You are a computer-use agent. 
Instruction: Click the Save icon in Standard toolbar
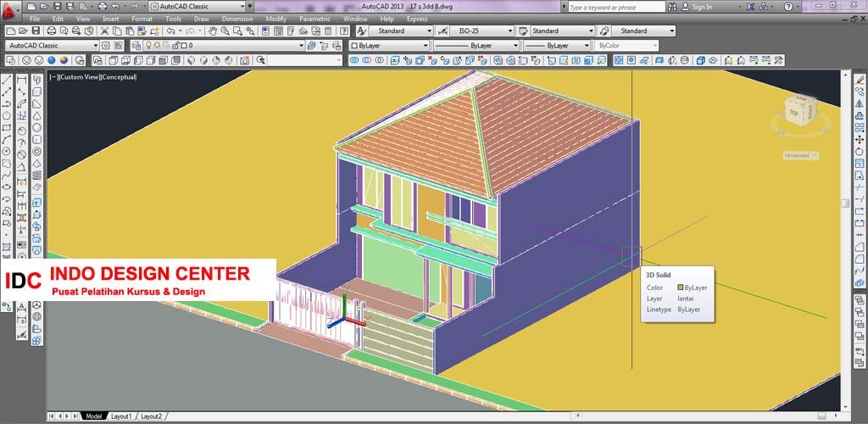[36, 31]
